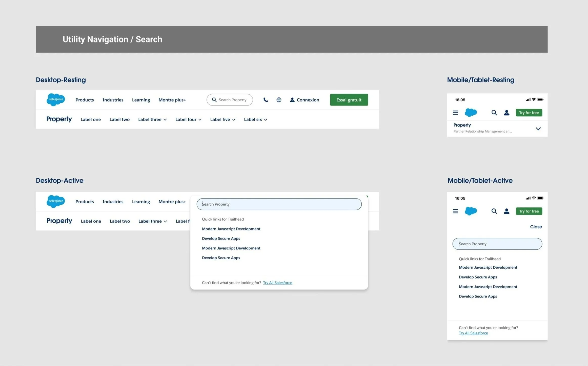Tap search magnifier in Mobile-Active header
Image resolution: width=588 pixels, height=366 pixels.
tap(494, 211)
